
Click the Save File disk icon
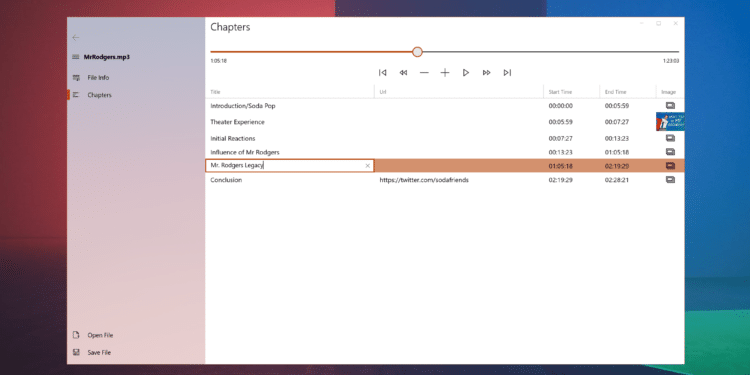76,353
